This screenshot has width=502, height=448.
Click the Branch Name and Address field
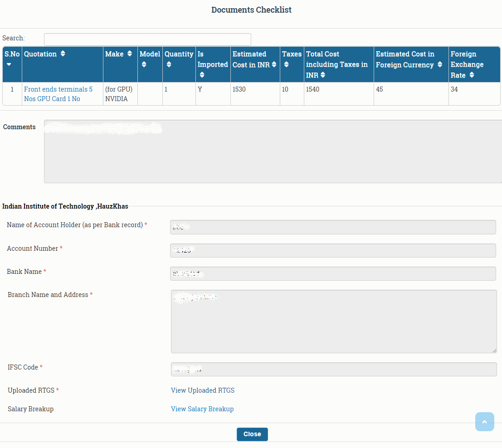(x=334, y=321)
